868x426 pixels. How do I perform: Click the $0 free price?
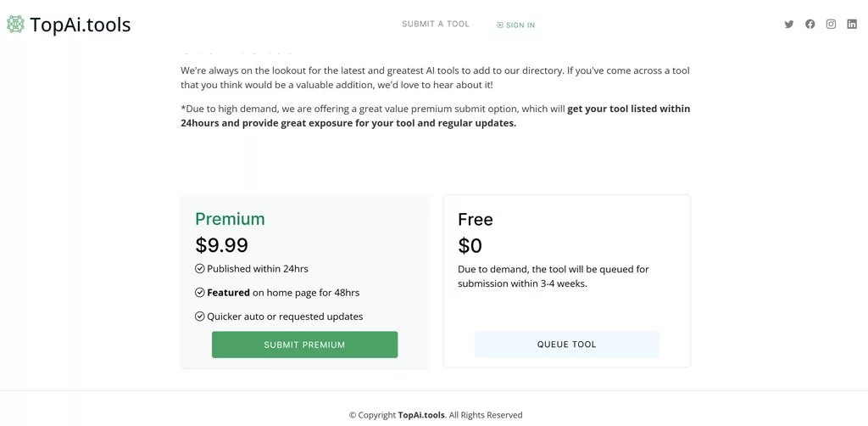(x=470, y=246)
